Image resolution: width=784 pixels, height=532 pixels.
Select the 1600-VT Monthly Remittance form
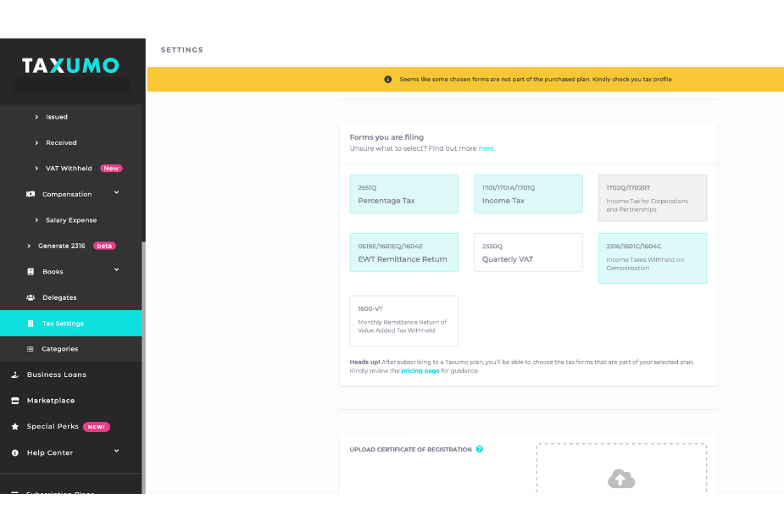(403, 320)
